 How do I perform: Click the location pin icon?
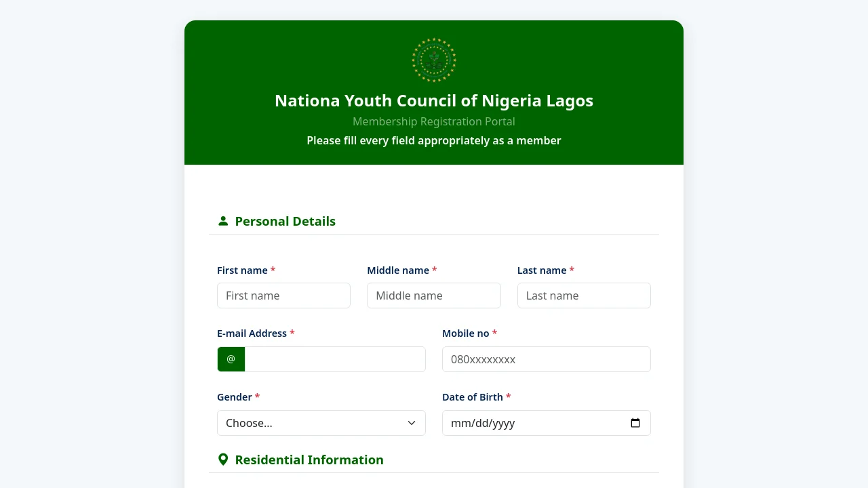[x=223, y=460]
